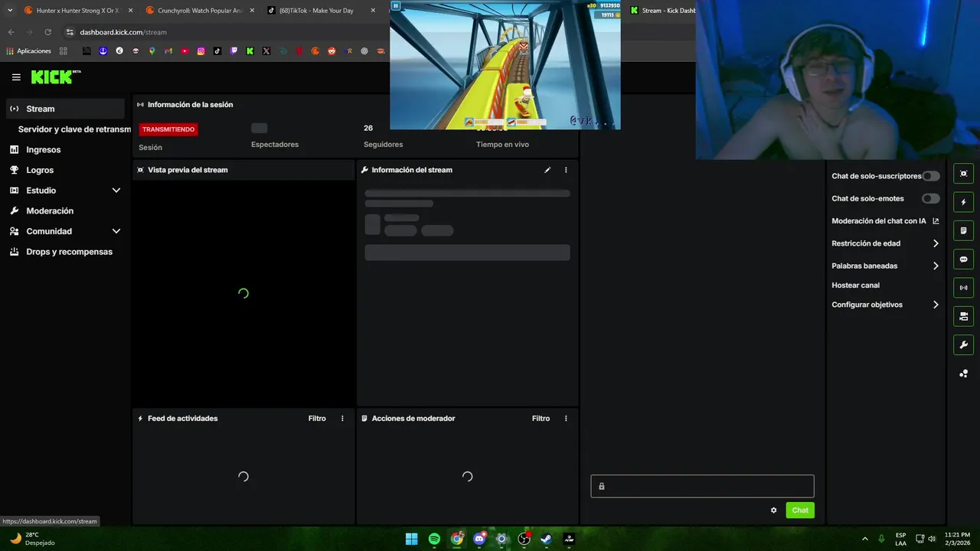
Task: Click the TRANSMITIENDO live badge
Action: tap(168, 129)
